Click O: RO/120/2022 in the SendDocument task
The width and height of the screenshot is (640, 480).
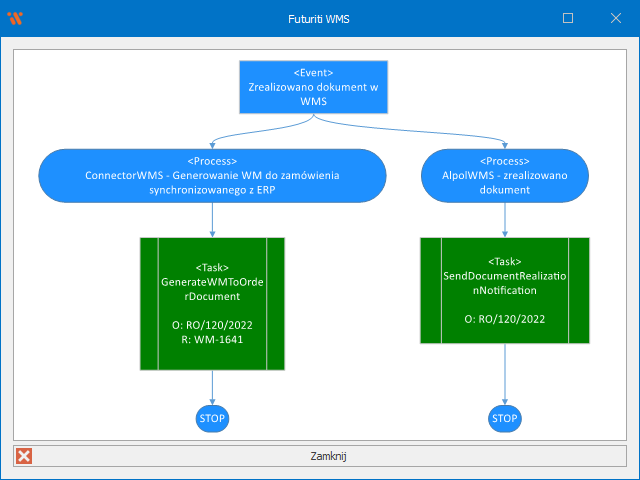pyautogui.click(x=505, y=319)
